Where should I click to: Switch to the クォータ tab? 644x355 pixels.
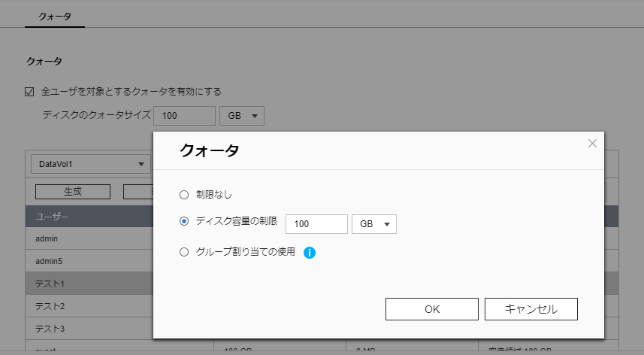55,17
